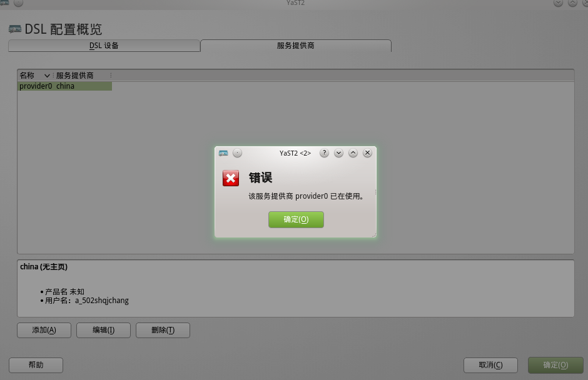Image resolution: width=588 pixels, height=380 pixels.
Task: Switch to the DSL 设备 tab
Action: pyautogui.click(x=104, y=46)
